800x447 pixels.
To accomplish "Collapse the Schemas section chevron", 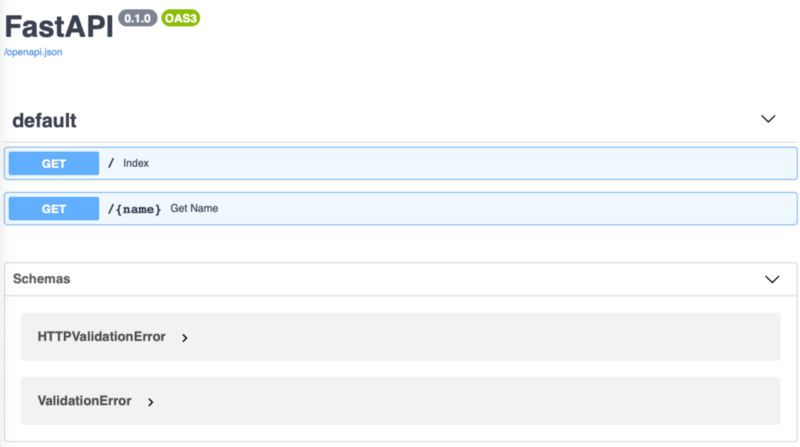I will coord(771,279).
